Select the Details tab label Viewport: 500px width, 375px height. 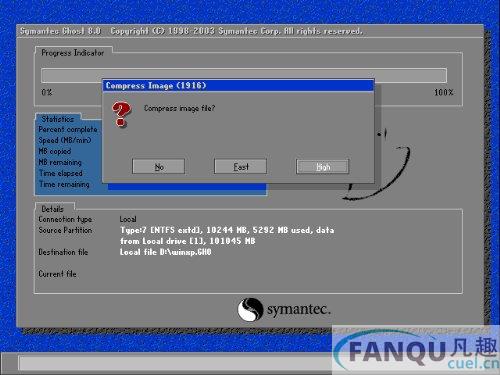52,209
